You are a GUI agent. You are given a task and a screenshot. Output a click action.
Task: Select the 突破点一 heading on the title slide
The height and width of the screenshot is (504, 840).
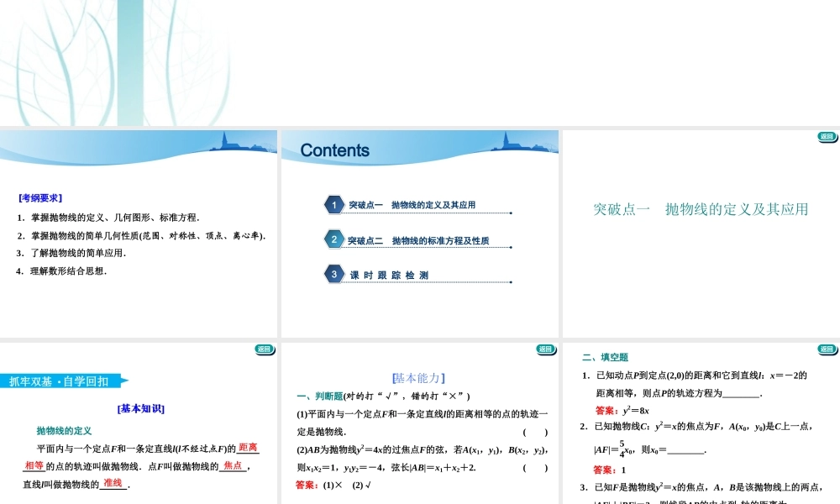click(701, 209)
